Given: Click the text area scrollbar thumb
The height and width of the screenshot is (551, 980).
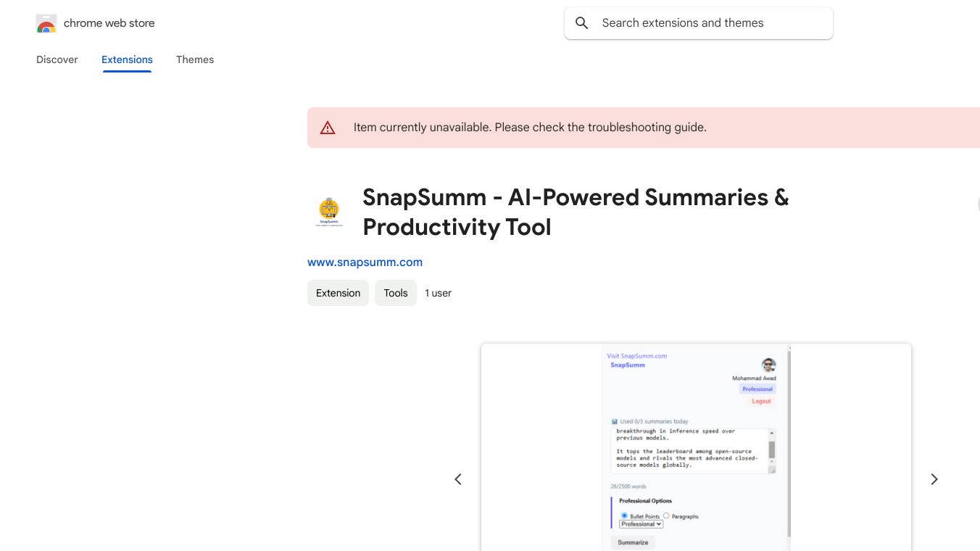Looking at the screenshot, I should coord(772,448).
